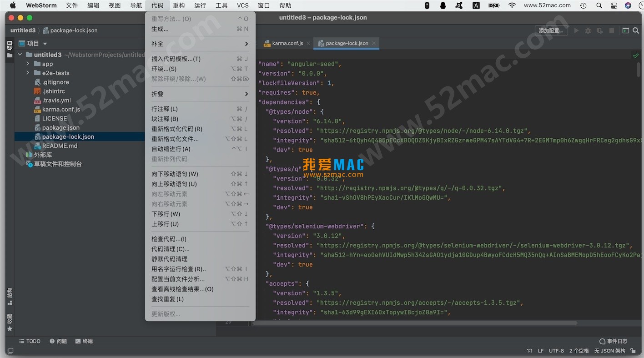This screenshot has width=644, height=358.
Task: Open the 事件日志 event log
Action: point(614,341)
